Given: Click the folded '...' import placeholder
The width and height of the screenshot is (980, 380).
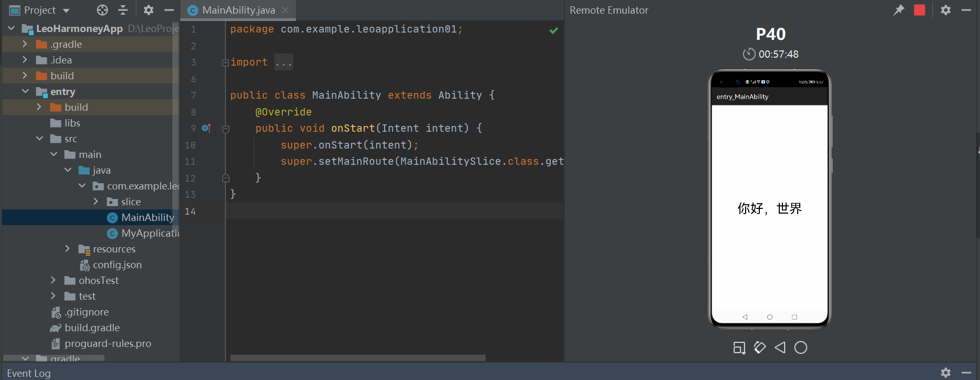Looking at the screenshot, I should [x=284, y=62].
